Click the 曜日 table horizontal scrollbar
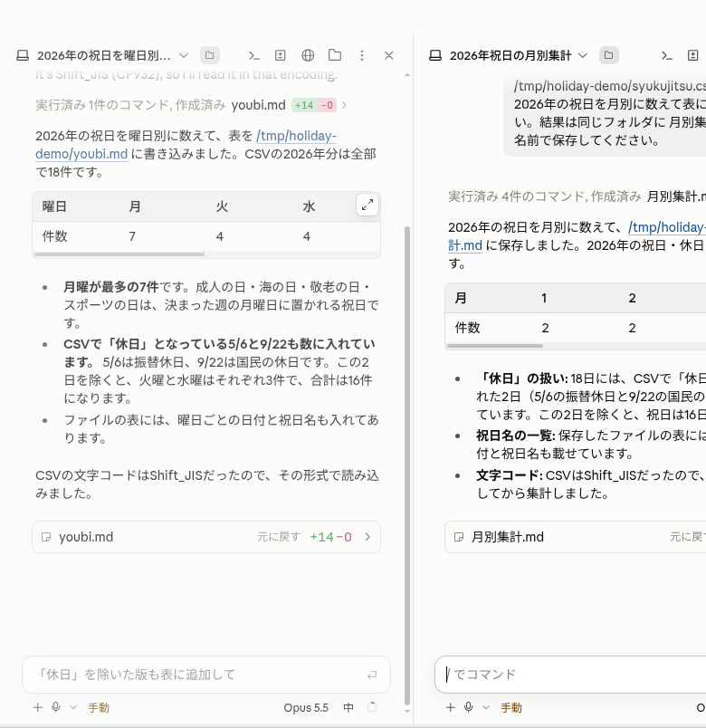 (119, 254)
